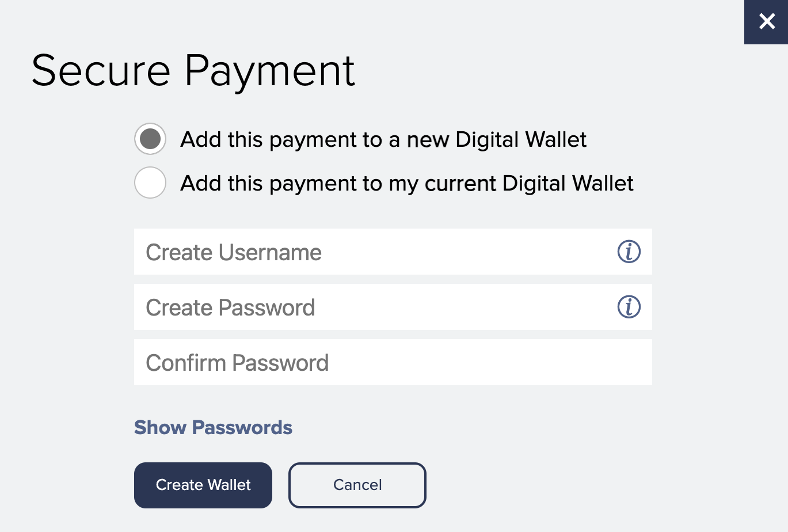
Task: Click the Secure Payment heading
Action: pos(193,71)
